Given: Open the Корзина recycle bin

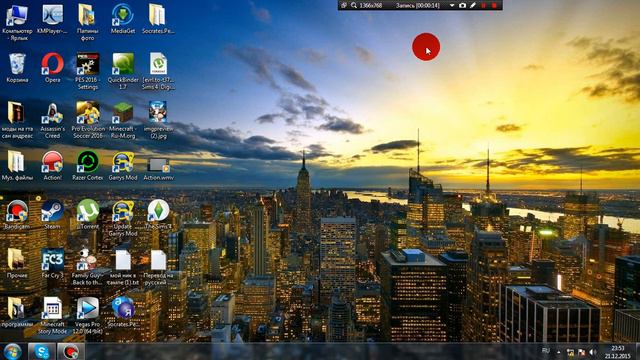Looking at the screenshot, I should 17,64.
